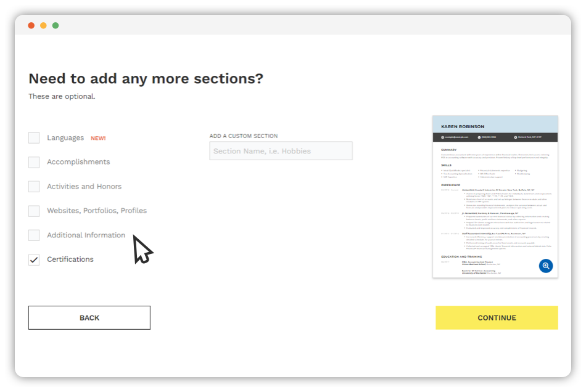Click the custom section name input field
This screenshot has height=392, width=586.
coord(281,150)
